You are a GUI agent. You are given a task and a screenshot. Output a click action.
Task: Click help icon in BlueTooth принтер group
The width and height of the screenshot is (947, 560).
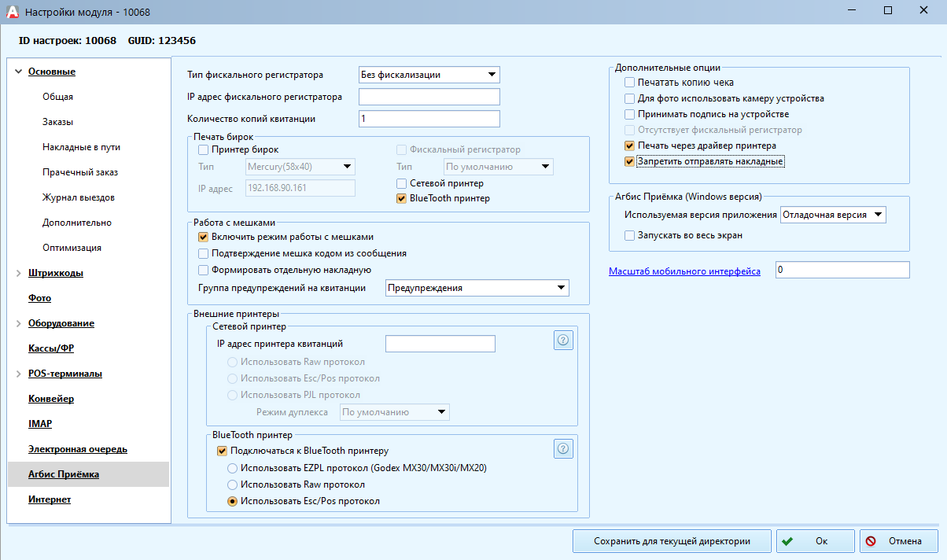click(x=563, y=448)
